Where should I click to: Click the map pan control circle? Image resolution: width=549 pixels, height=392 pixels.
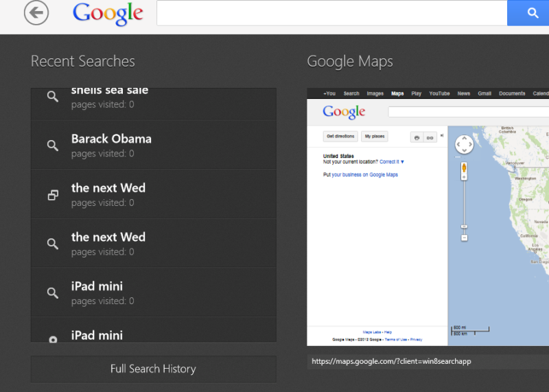pyautogui.click(x=464, y=144)
